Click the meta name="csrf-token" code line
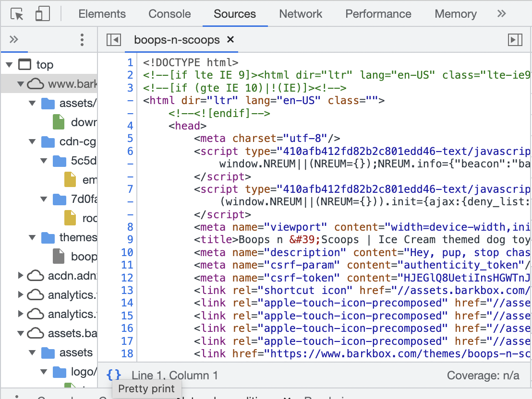The width and height of the screenshot is (532, 399). 362,278
